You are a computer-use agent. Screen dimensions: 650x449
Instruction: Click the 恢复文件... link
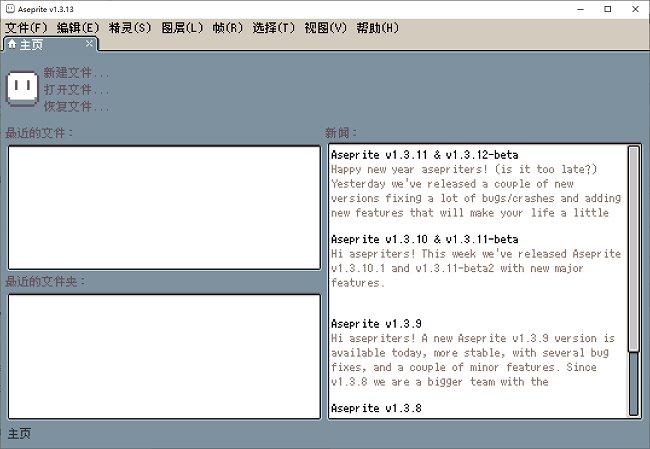[76, 106]
